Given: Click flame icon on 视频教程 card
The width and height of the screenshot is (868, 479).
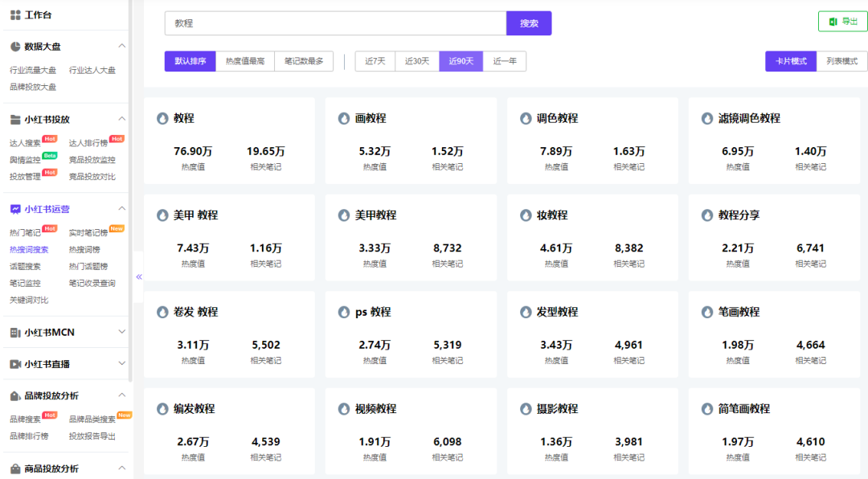Looking at the screenshot, I should (344, 409).
